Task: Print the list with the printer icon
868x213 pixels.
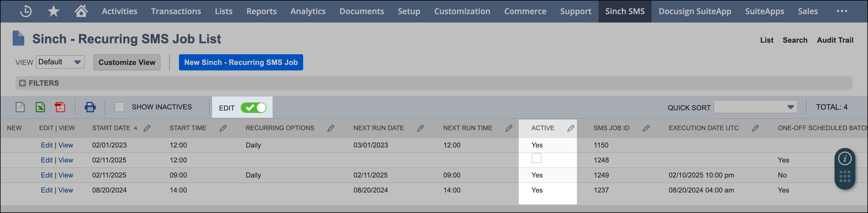Action: [x=90, y=107]
